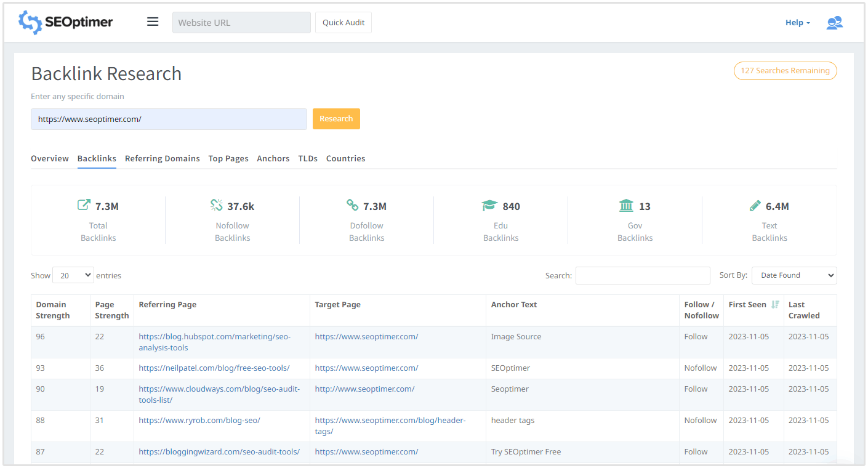Open the hamburger menu next to the logo
Viewport: 868px width, 468px height.
[x=153, y=21]
